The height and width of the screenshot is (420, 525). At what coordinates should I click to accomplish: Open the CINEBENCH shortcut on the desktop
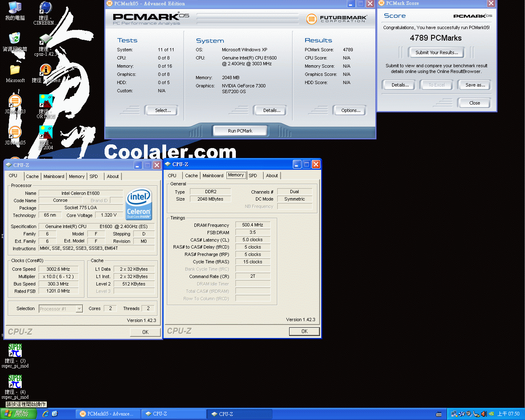(x=46, y=13)
